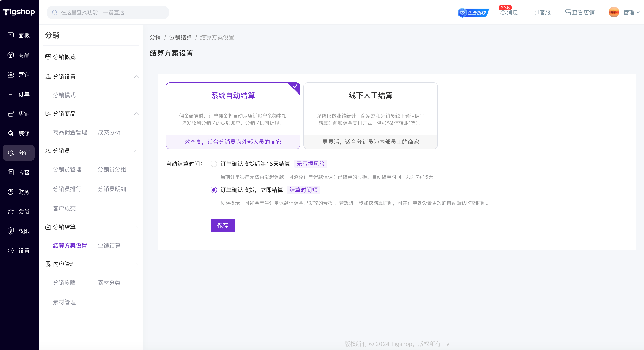Click the 分销概览 chart icon
This screenshot has width=644, height=350.
coord(48,57)
